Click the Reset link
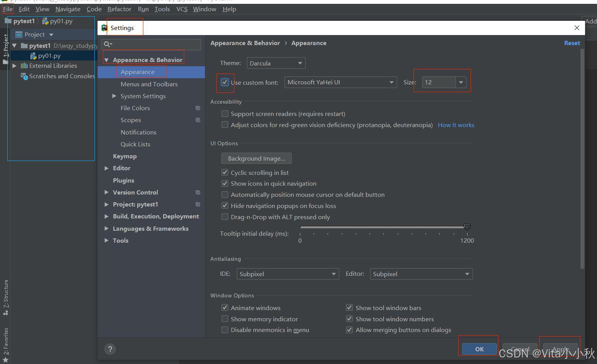Image resolution: width=597 pixels, height=364 pixels. (x=572, y=43)
